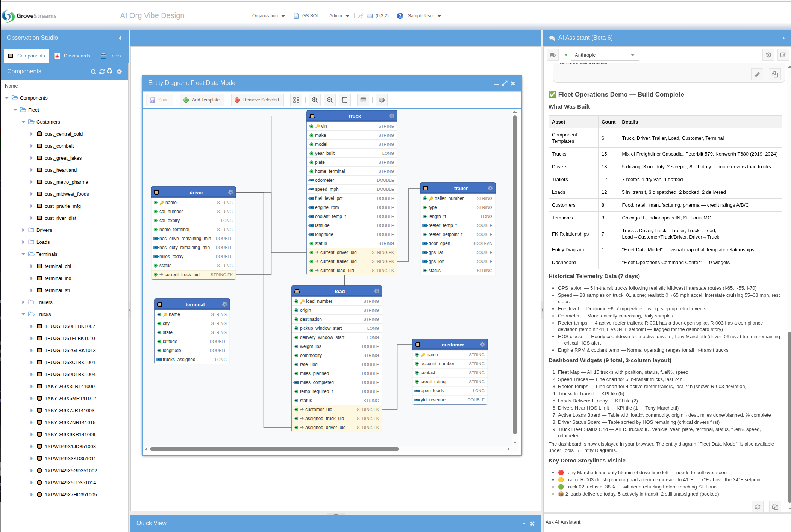Click credit_rating row in customer entity
Image resolution: width=791 pixels, height=532 pixels.
pyautogui.click(x=450, y=382)
